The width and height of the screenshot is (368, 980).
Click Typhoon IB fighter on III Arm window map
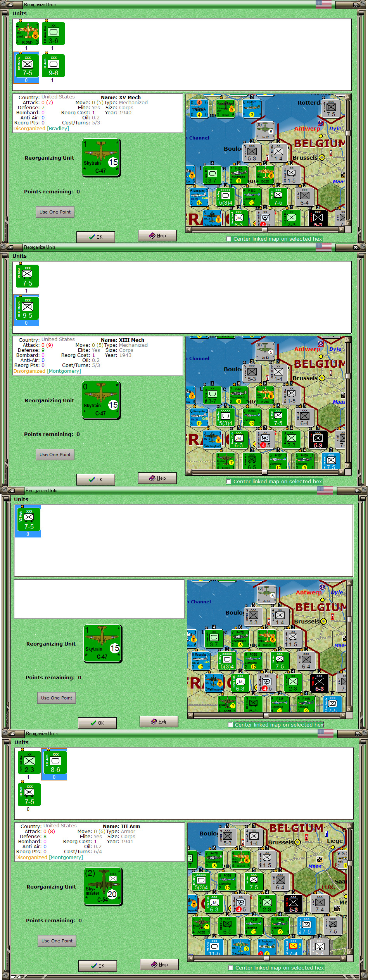pos(267,947)
